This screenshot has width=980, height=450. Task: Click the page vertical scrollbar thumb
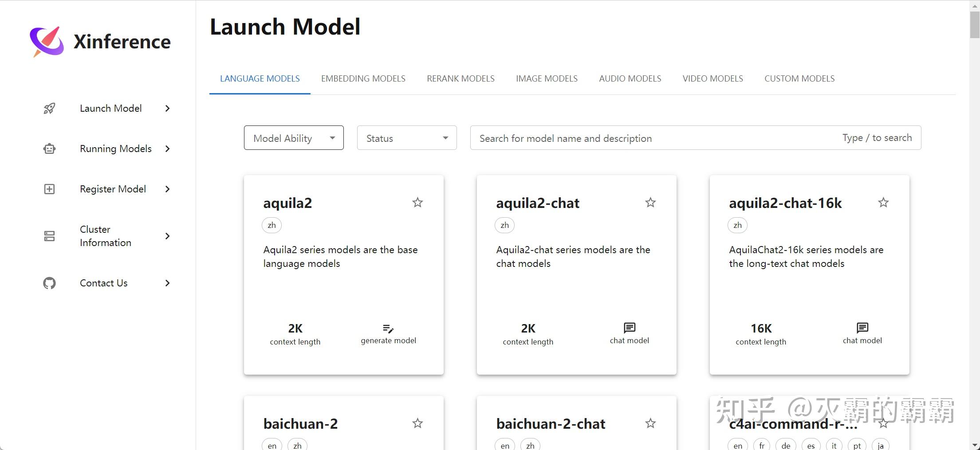click(974, 24)
